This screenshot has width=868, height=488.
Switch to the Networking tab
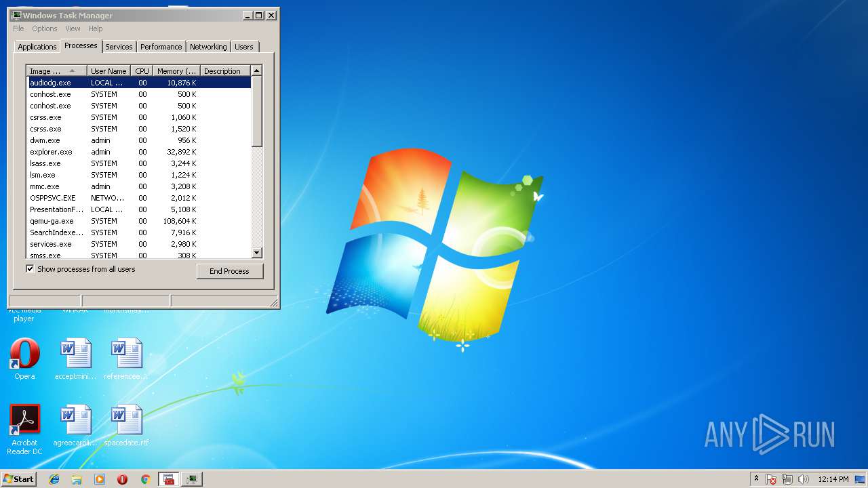click(x=208, y=47)
